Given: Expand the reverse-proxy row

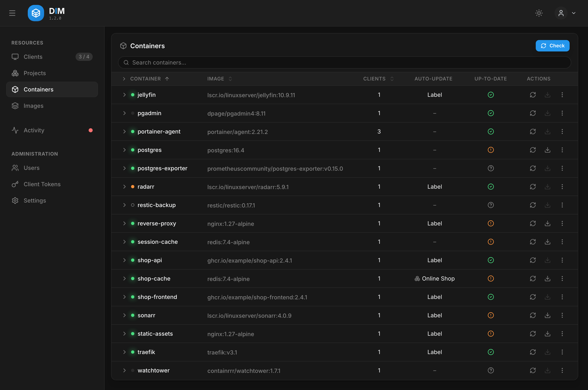Looking at the screenshot, I should (x=124, y=224).
